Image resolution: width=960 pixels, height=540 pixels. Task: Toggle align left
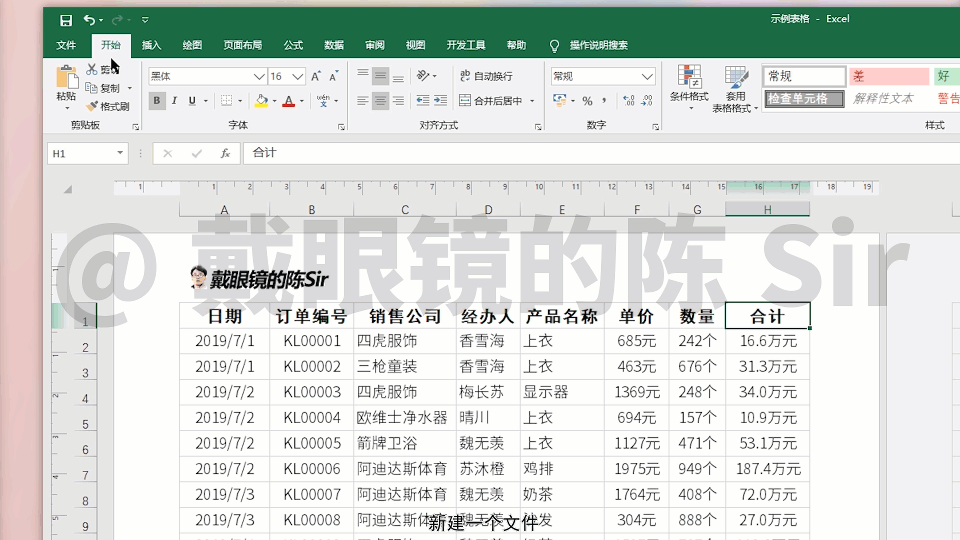[x=362, y=100]
